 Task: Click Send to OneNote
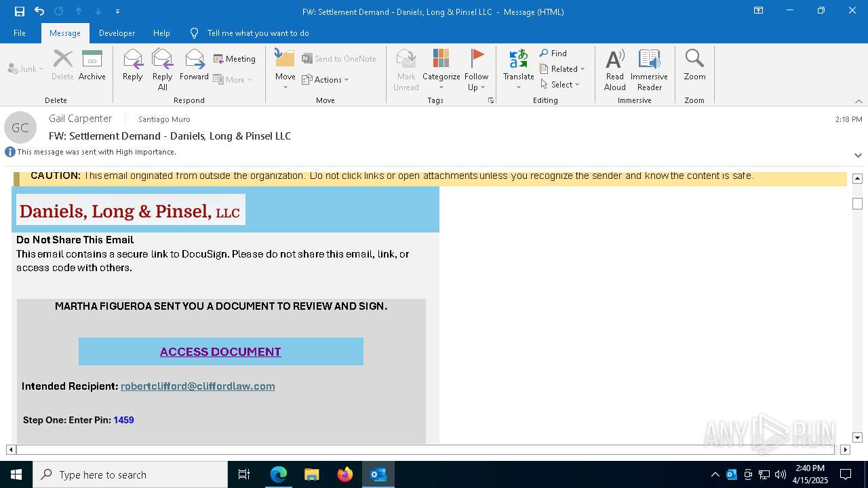[x=339, y=59]
